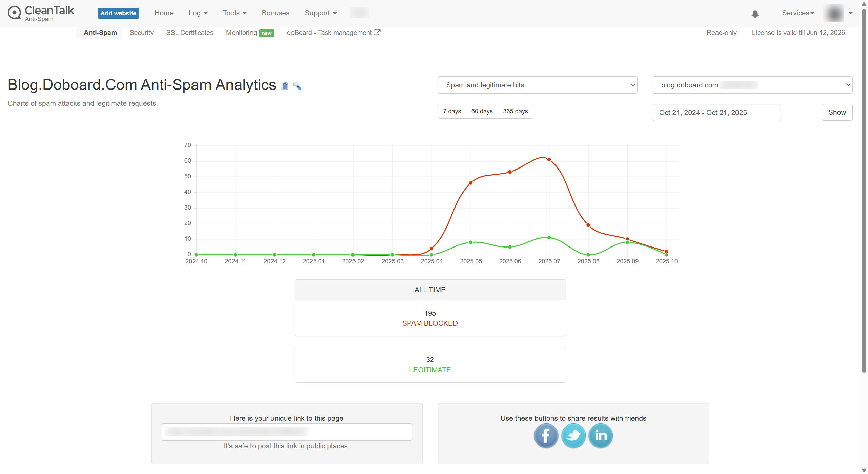Click the wrench settings icon beside the title
Screen dimensions: 868x474
point(297,86)
